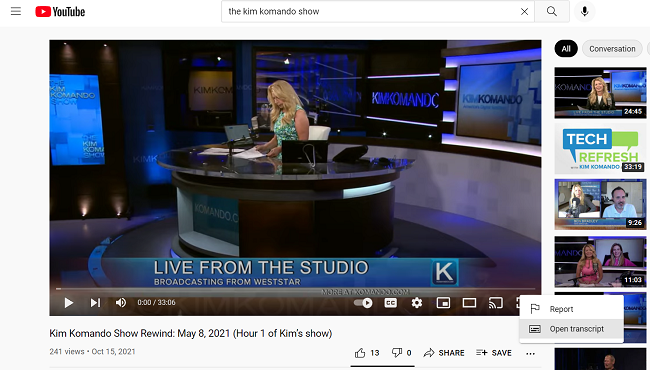Play the video
Image resolution: width=650 pixels, height=370 pixels.
tap(68, 303)
